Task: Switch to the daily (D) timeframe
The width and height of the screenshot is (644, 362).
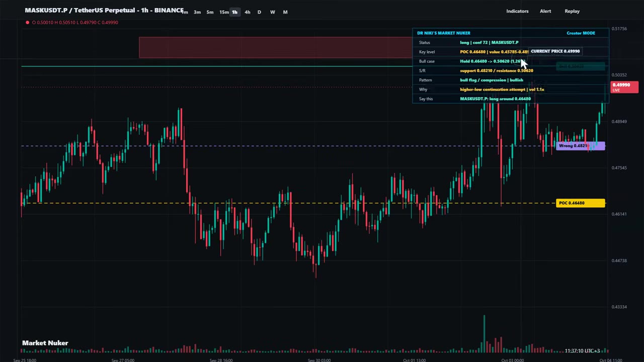Action: coord(259,12)
